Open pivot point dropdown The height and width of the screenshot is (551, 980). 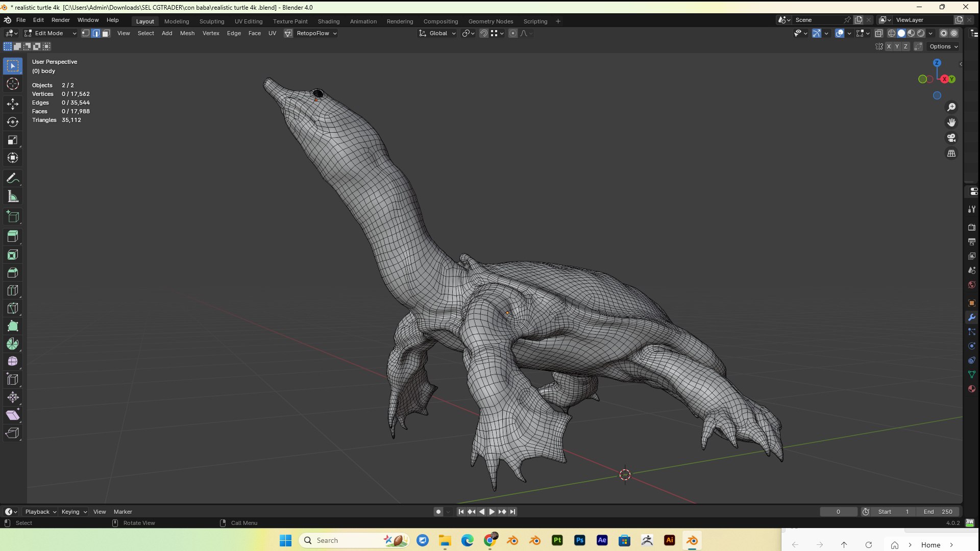[468, 33]
